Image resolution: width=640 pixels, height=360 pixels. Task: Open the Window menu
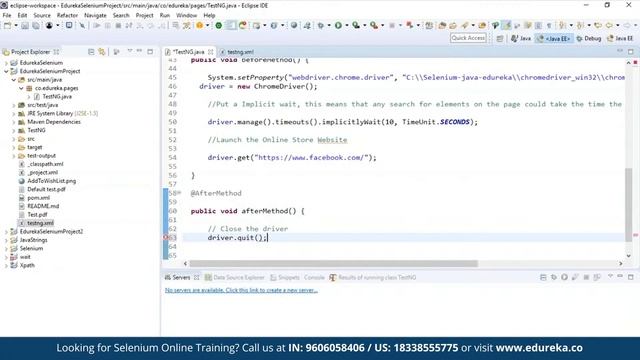tap(187, 15)
